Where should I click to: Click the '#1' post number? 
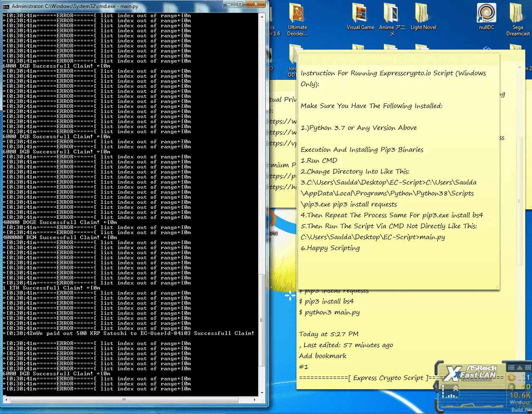tap(304, 367)
